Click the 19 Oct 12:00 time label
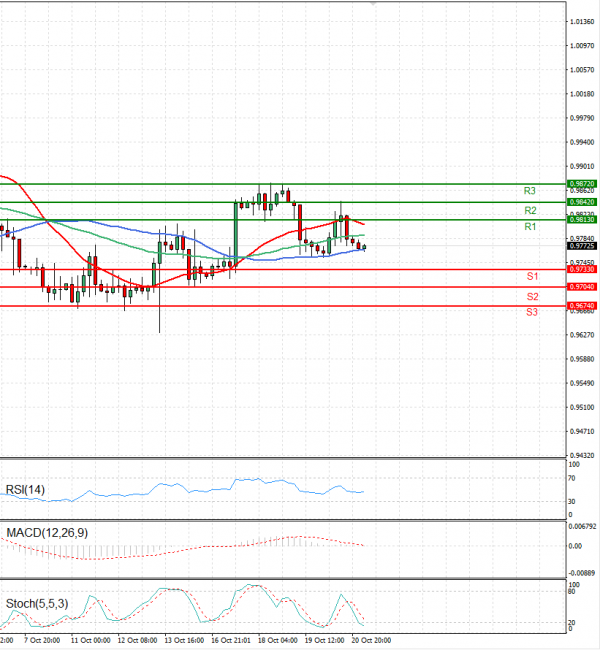The image size is (600, 650). pyautogui.click(x=325, y=640)
